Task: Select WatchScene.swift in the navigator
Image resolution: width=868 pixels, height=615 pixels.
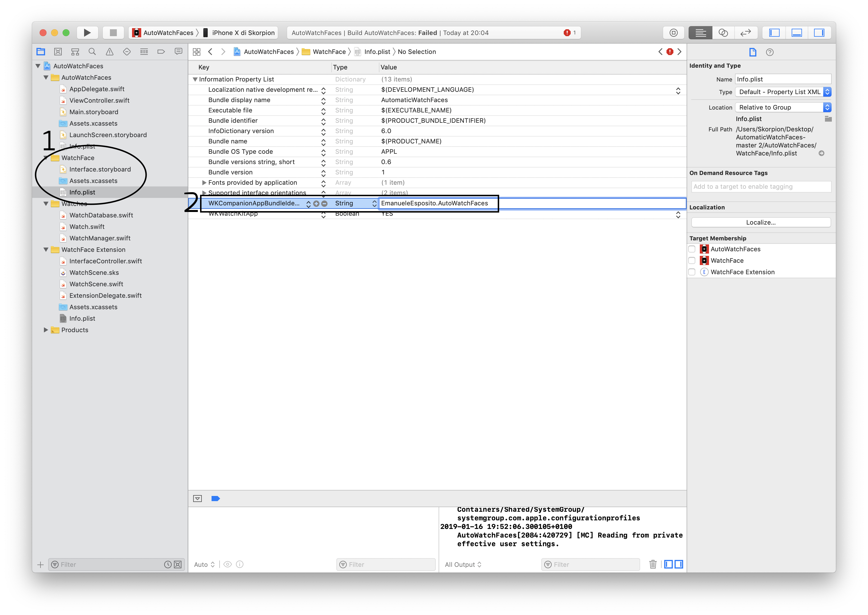Action: 96,284
